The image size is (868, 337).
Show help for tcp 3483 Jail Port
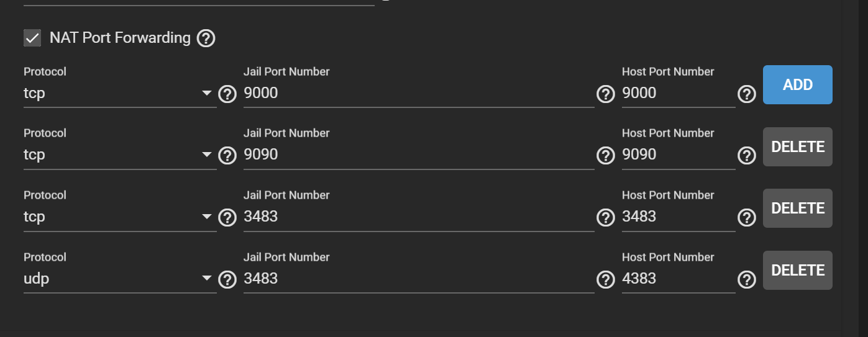point(605,217)
